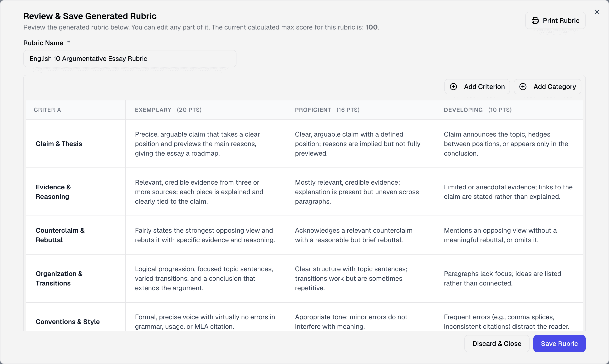This screenshot has width=609, height=364.
Task: Select the Claim & Thesis criterion name
Action: tap(59, 144)
